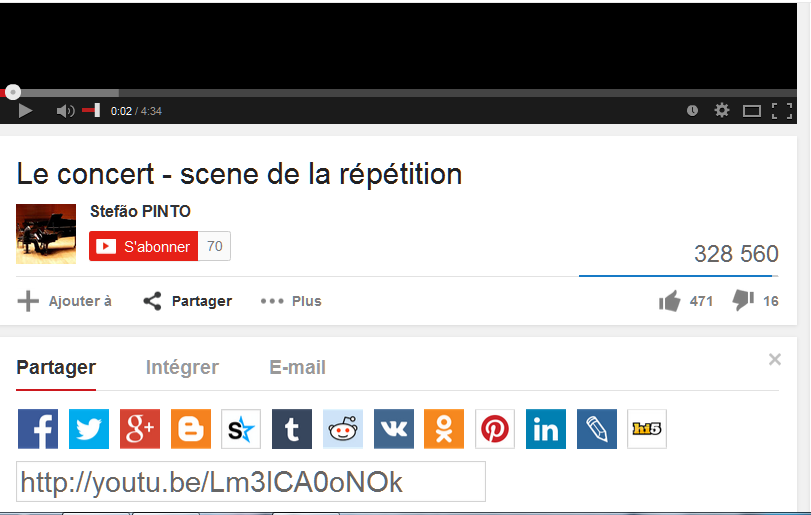The width and height of the screenshot is (811, 515).
Task: Expand the Plus menu
Action: (x=291, y=301)
